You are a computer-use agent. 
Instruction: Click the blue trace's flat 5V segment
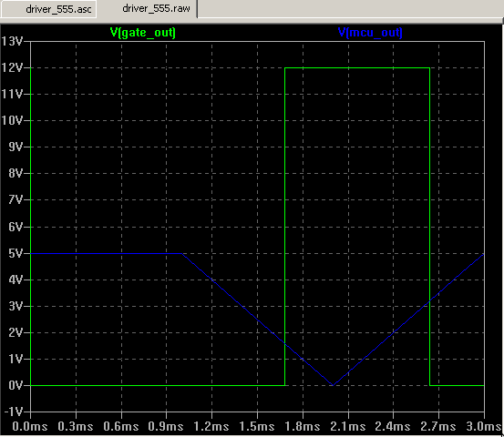pos(106,254)
